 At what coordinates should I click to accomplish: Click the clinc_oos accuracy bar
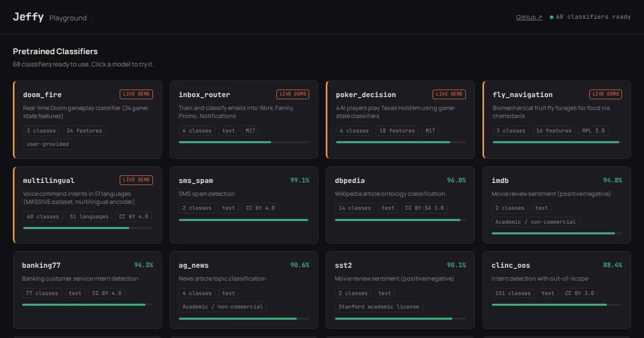[557, 305]
